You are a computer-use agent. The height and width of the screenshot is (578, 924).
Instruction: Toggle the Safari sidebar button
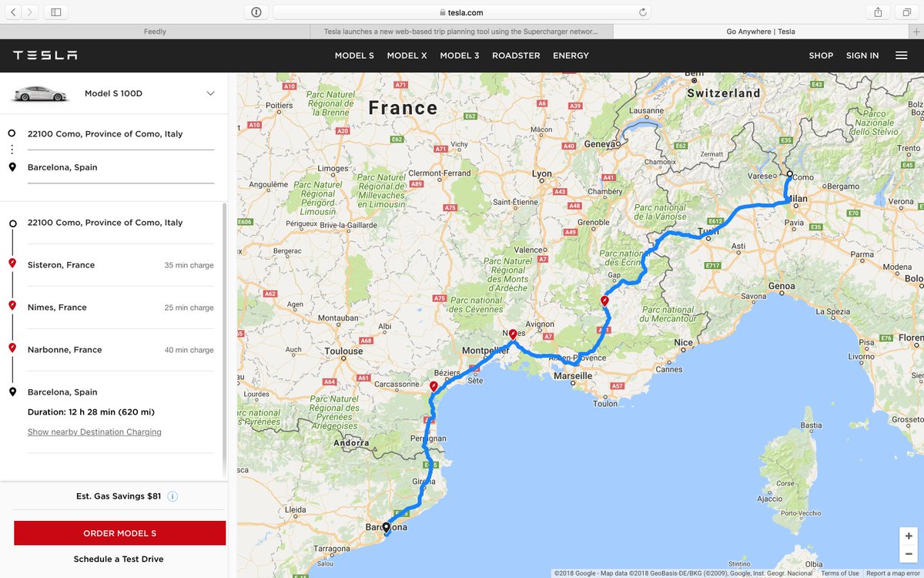[55, 12]
